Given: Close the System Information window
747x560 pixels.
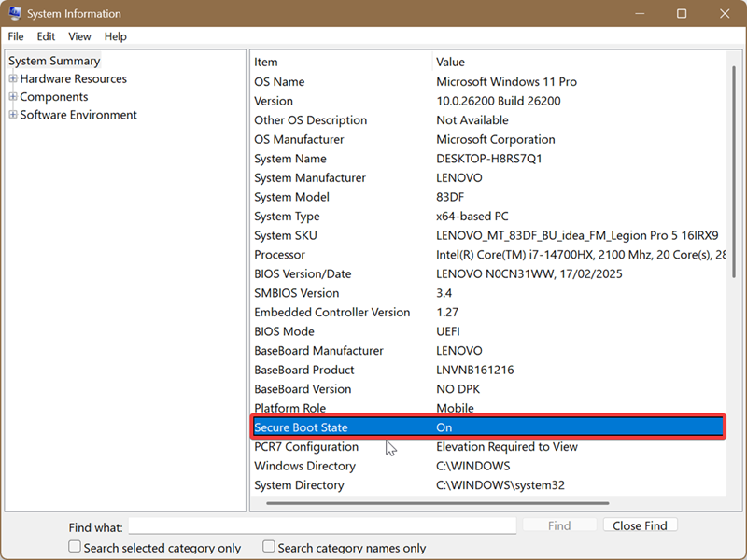Looking at the screenshot, I should (725, 13).
